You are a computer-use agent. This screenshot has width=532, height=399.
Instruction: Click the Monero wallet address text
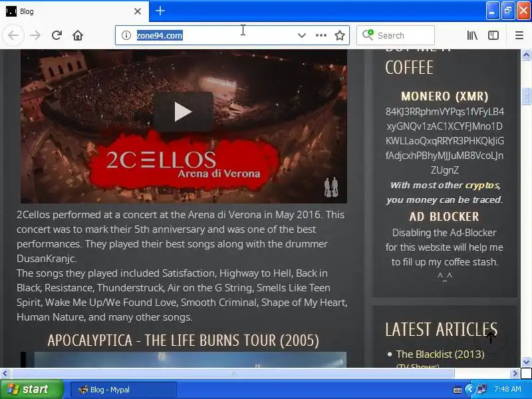444,141
